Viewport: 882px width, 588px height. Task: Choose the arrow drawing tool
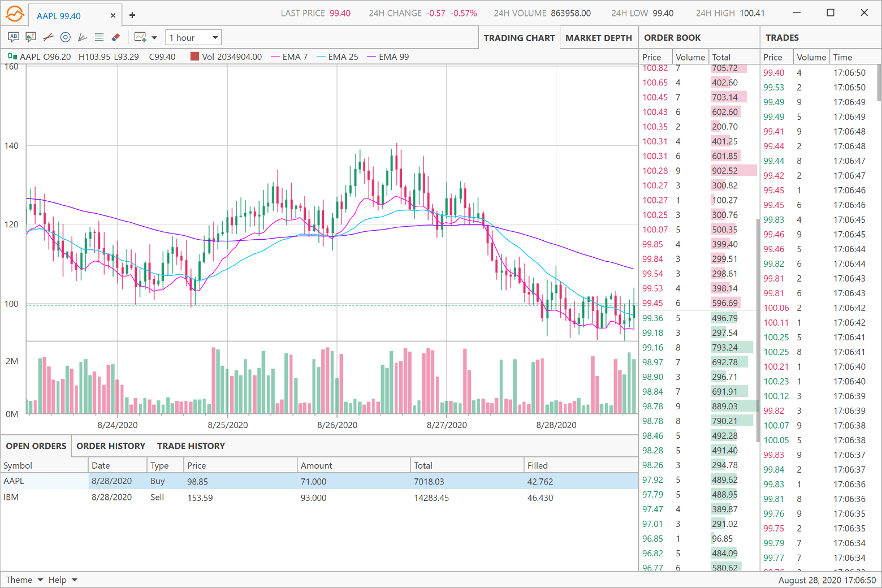[x=82, y=37]
